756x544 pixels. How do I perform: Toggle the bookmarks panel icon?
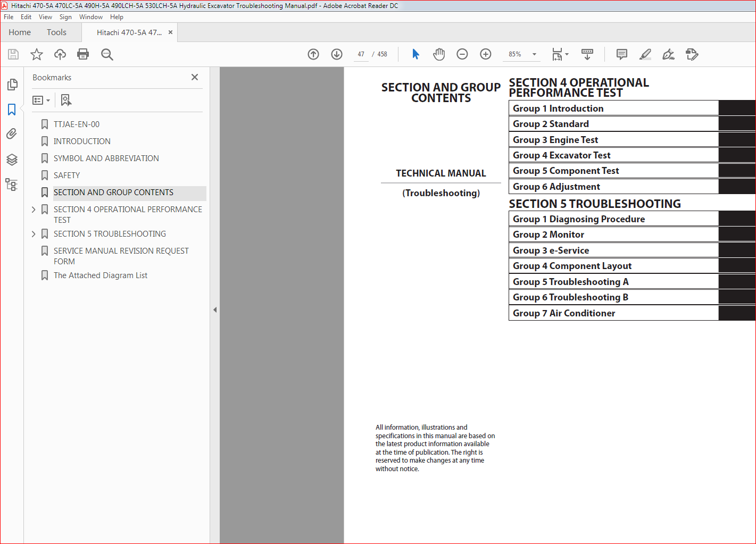12,110
